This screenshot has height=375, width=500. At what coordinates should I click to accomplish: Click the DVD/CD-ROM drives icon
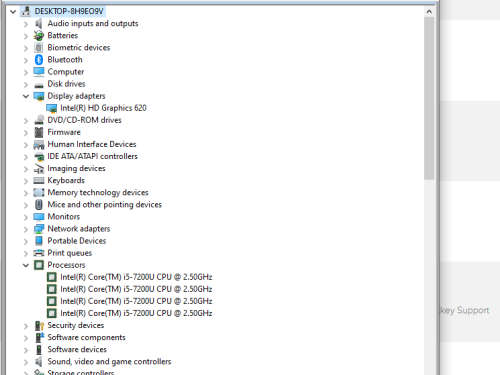[39, 120]
